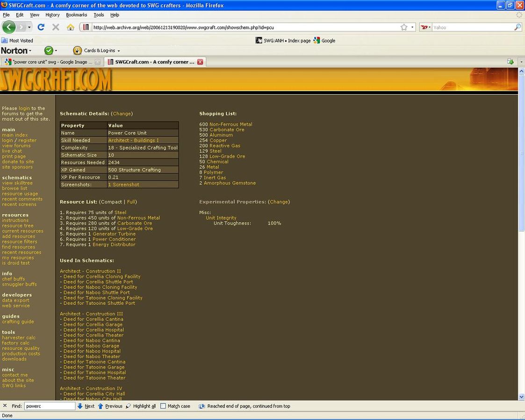Open the Generator Turbine resource link
The height and width of the screenshot is (420, 525).
114,234
